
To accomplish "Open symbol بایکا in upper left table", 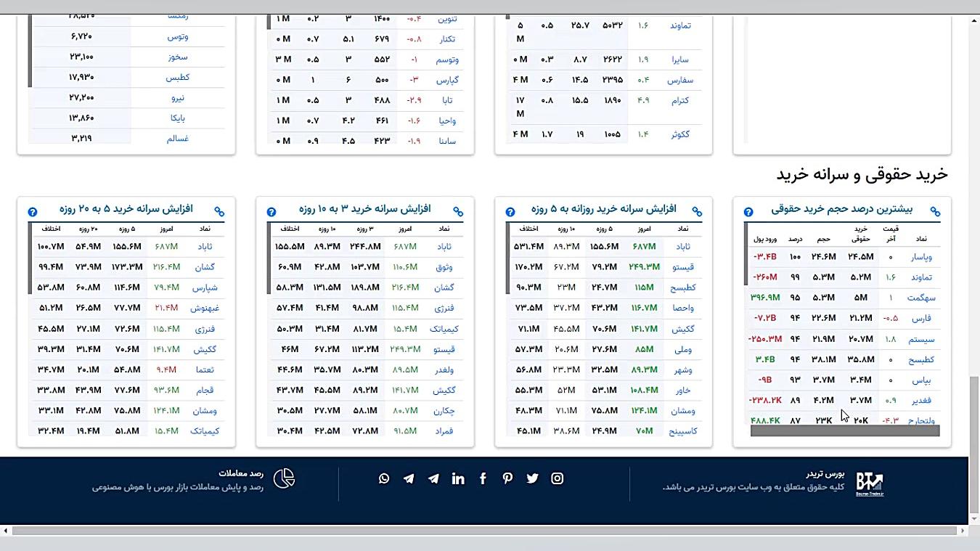I will (178, 118).
